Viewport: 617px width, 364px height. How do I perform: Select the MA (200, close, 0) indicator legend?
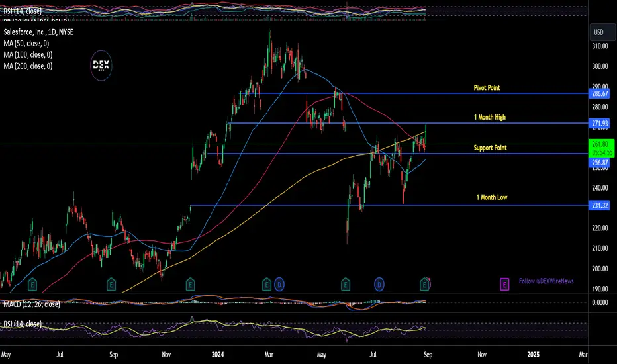click(28, 66)
